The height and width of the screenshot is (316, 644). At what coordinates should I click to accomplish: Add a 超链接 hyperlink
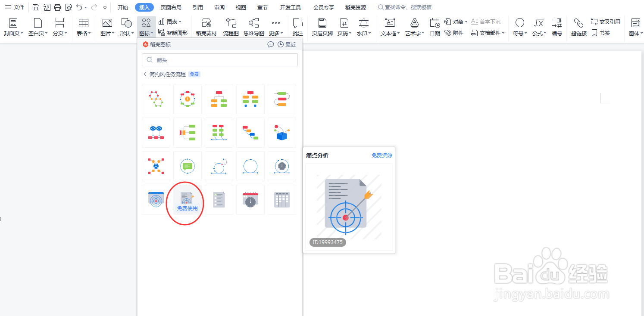point(578,27)
